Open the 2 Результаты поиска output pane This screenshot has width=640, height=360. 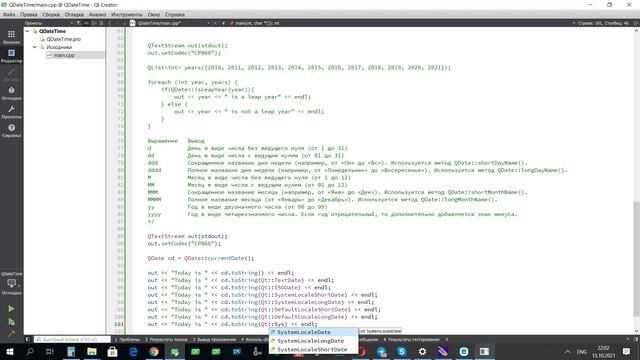[167, 340]
